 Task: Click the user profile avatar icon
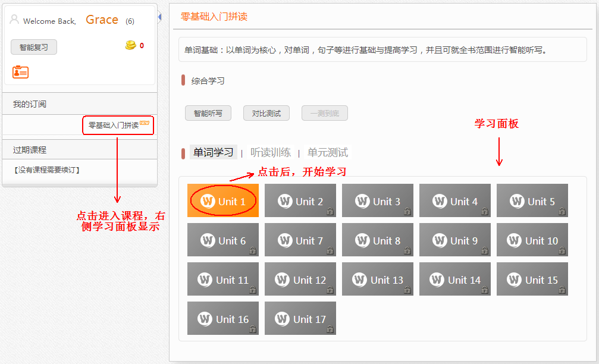14,20
